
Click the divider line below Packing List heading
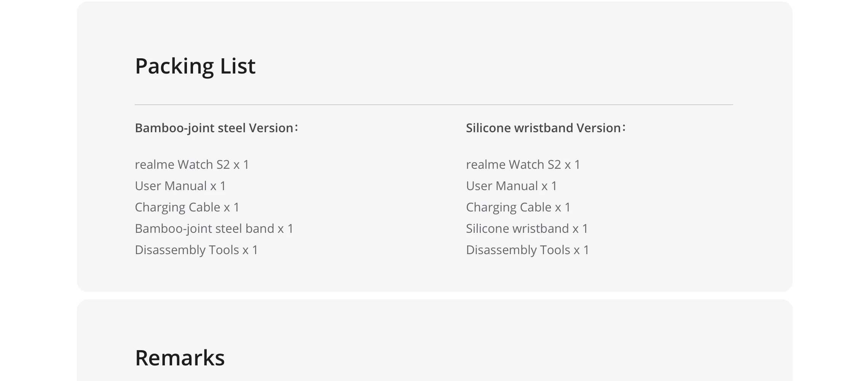coord(434,104)
